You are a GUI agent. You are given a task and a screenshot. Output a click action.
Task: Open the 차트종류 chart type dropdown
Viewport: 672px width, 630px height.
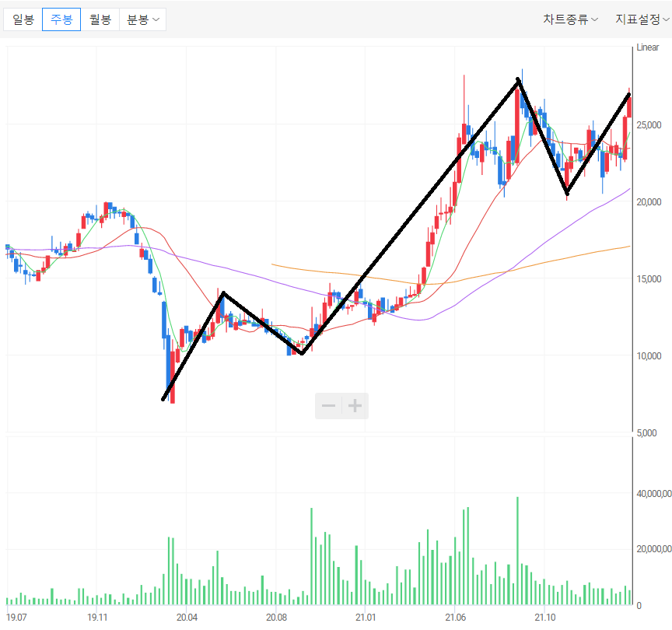[x=570, y=19]
